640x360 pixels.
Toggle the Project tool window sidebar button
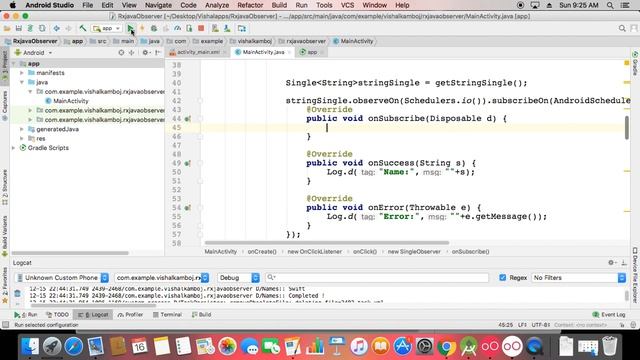tap(5, 66)
